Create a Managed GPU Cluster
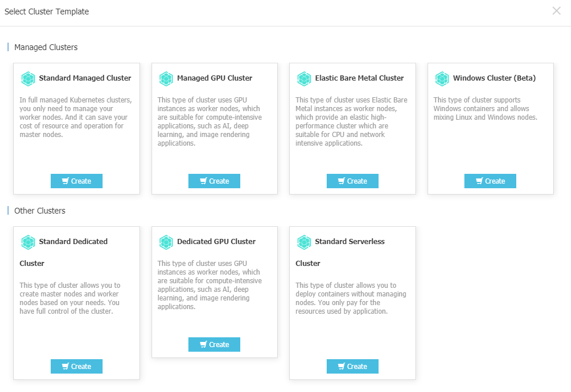Image resolution: width=571 pixels, height=392 pixels. [x=214, y=181]
